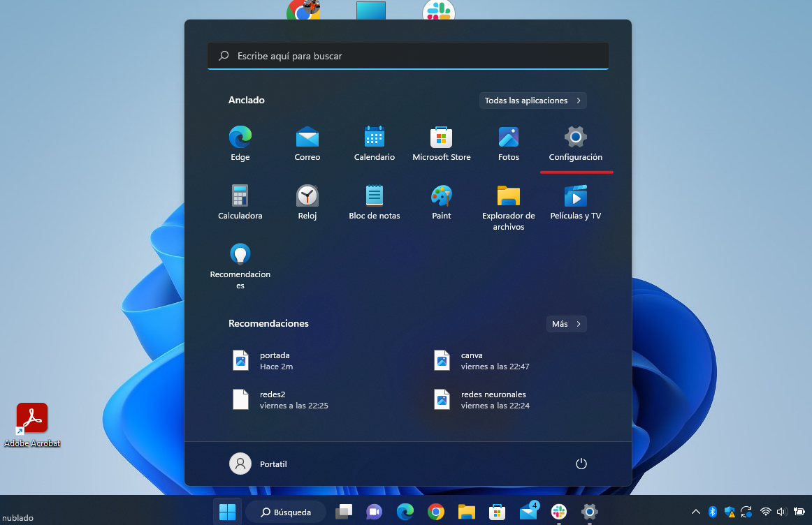Click the sync tray icon
This screenshot has width=812, height=525.
[x=746, y=512]
